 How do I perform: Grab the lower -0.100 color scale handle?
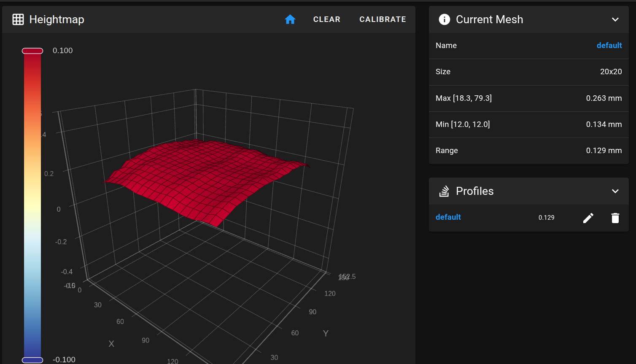tap(32, 360)
